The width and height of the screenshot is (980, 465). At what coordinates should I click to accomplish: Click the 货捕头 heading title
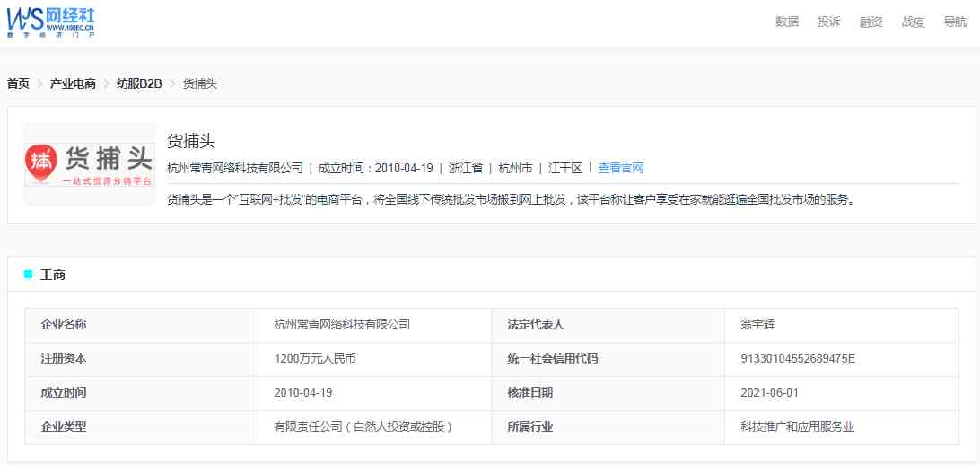point(191,141)
